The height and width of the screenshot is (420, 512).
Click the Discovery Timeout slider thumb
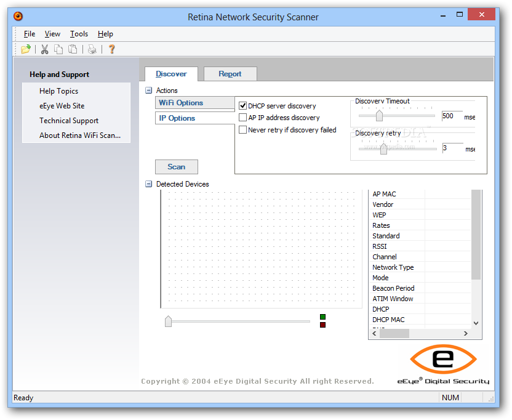point(379,115)
